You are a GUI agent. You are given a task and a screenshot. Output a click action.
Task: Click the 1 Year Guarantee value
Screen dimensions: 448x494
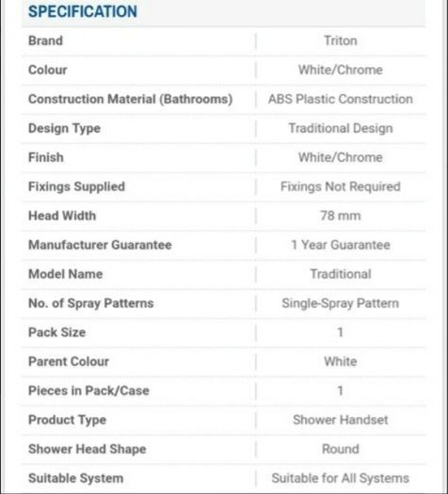(341, 245)
